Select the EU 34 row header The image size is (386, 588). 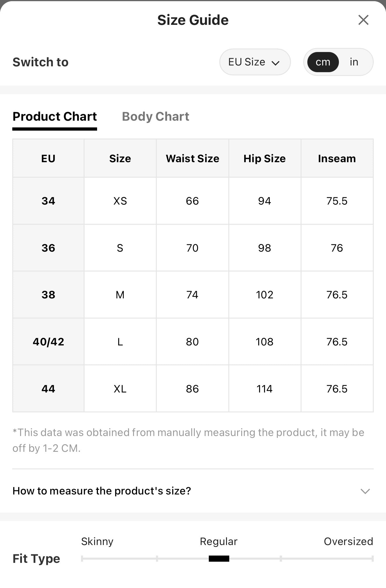click(x=48, y=201)
